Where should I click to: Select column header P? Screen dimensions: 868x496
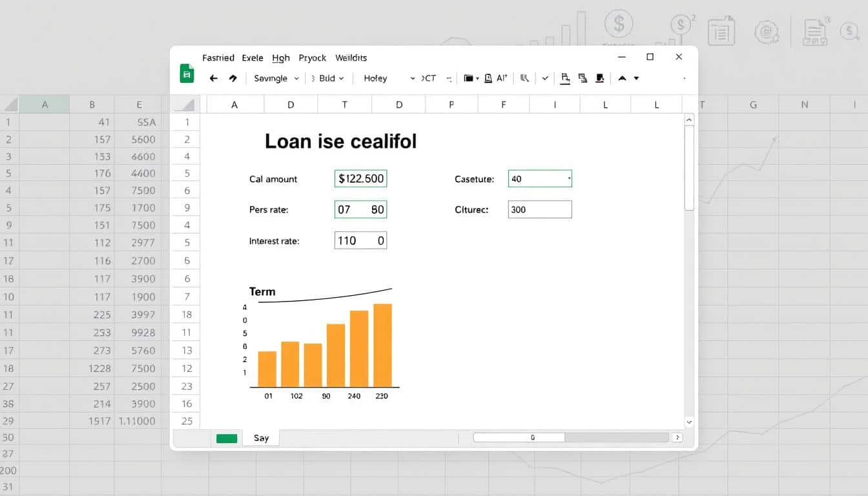point(451,105)
